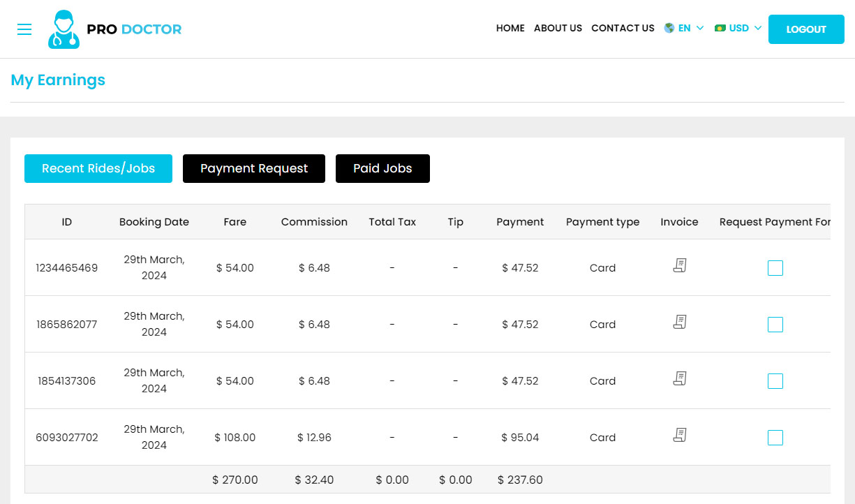Open the hamburger menu icon
This screenshot has width=855, height=504.
24,29
